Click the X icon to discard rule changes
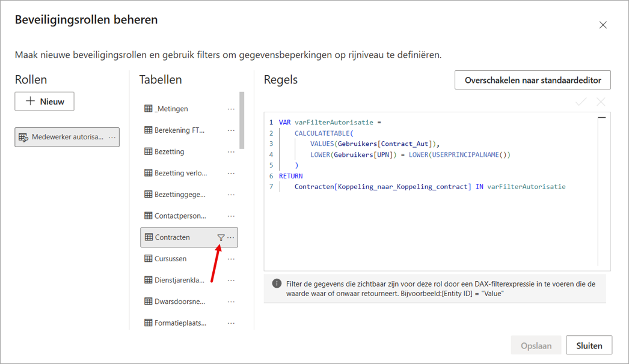 click(x=601, y=102)
